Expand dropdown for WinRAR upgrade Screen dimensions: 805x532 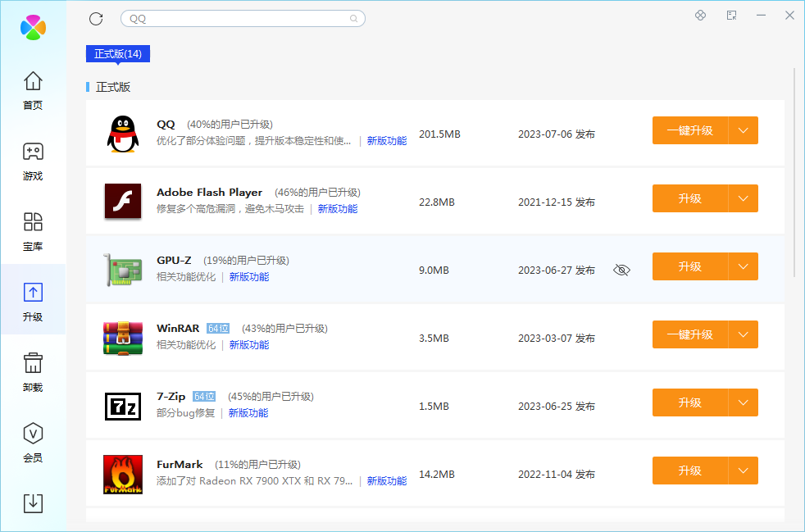743,334
